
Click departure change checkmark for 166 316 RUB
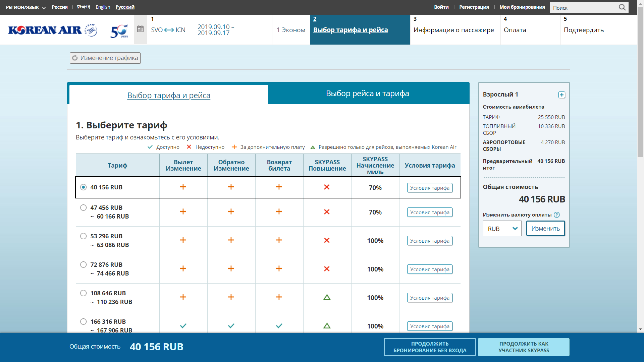pos(183,326)
